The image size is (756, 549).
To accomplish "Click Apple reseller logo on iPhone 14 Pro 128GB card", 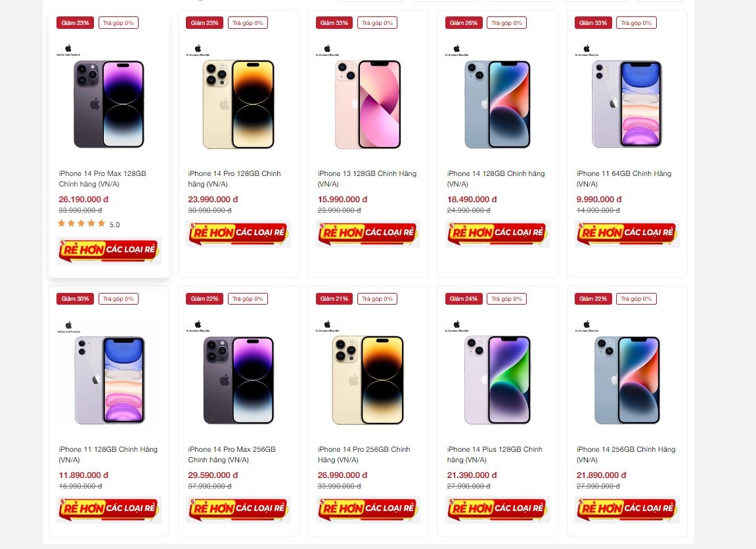I will tap(198, 50).
